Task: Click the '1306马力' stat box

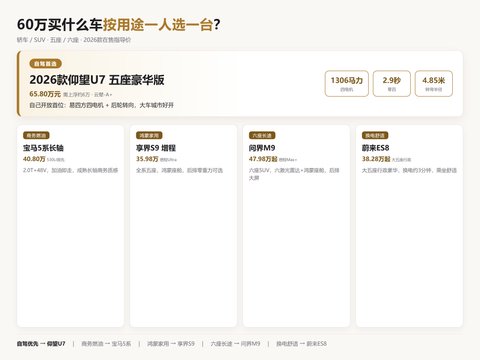Action: pyautogui.click(x=347, y=84)
